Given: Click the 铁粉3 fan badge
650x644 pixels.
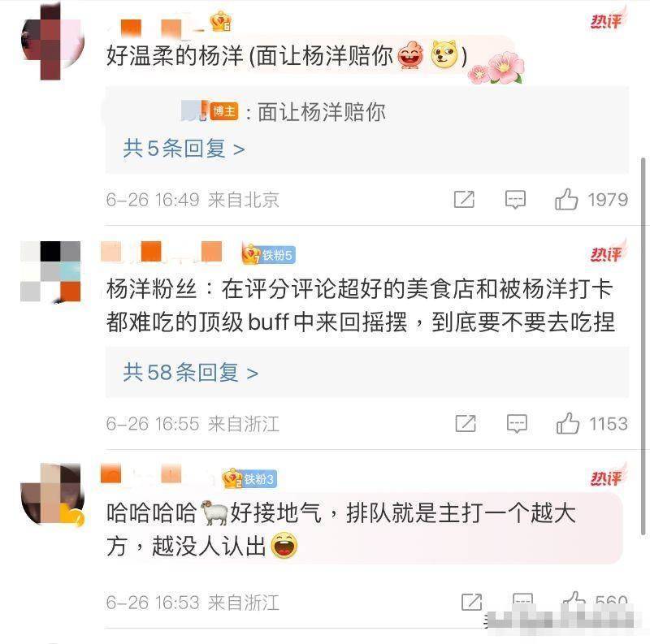Looking at the screenshot, I should (249, 479).
